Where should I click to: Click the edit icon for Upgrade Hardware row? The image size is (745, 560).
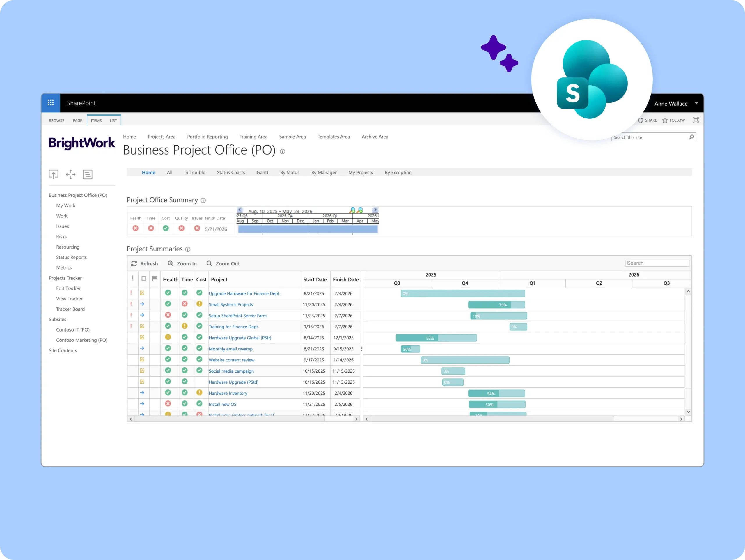(142, 293)
